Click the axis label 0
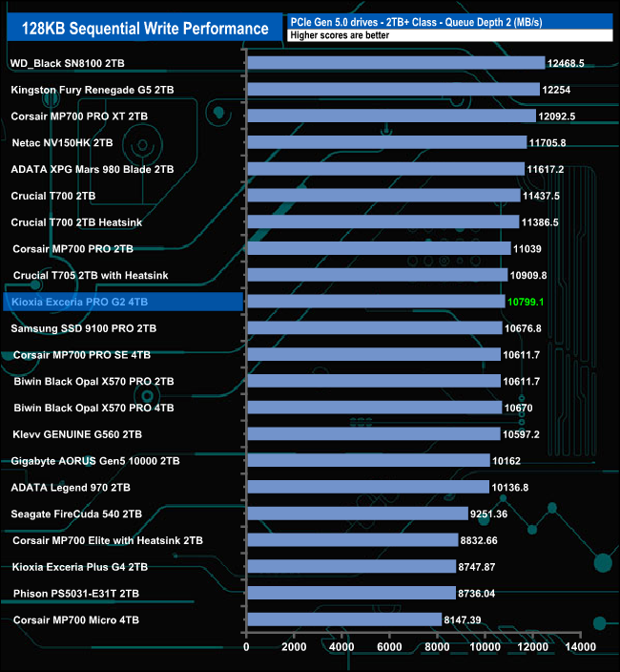 click(246, 647)
